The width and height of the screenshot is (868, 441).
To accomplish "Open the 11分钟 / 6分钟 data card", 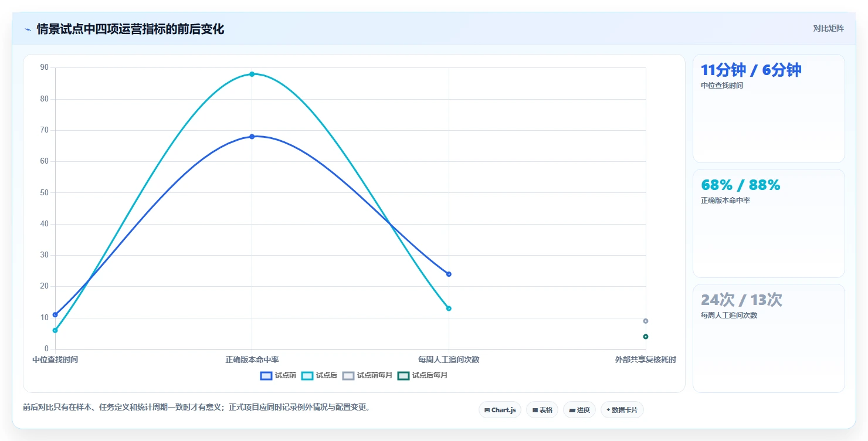I will pyautogui.click(x=768, y=108).
